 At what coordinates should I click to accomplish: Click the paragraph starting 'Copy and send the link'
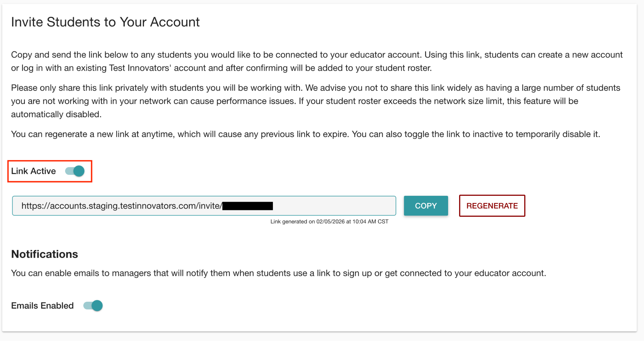pyautogui.click(x=317, y=61)
